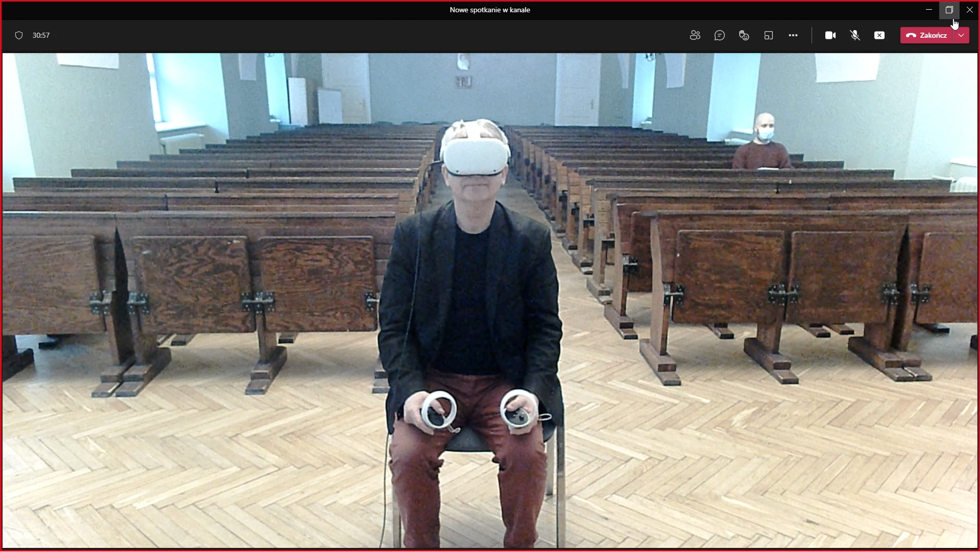Viewport: 980px width, 552px height.
Task: Click the video feed of VR participant
Action: [x=490, y=300]
